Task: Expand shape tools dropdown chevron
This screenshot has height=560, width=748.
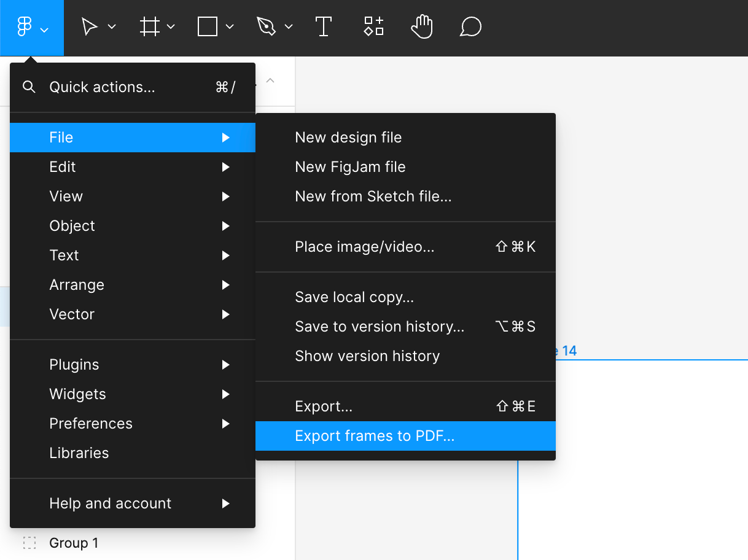Action: coord(230,27)
